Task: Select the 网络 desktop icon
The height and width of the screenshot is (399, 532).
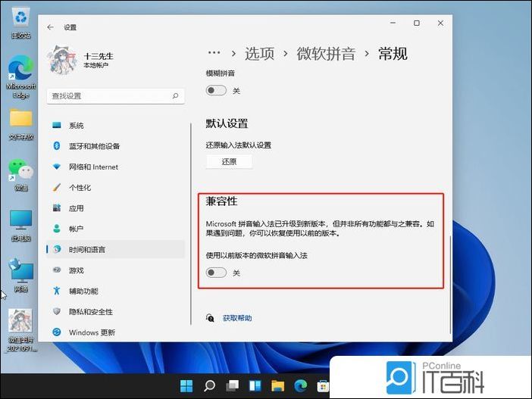Action: coord(21,276)
